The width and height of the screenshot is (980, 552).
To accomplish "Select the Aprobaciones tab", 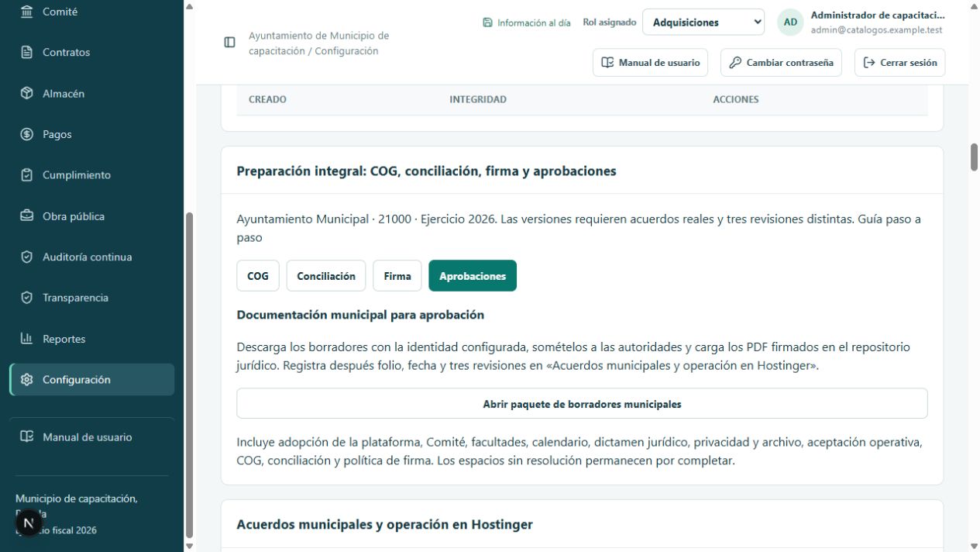I will [x=473, y=276].
